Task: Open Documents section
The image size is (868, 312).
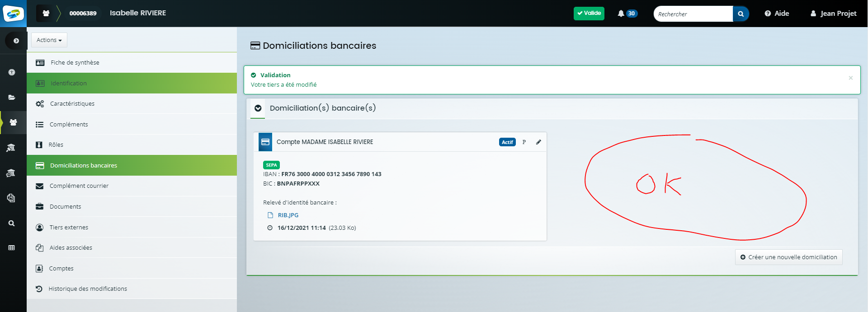Action: [x=132, y=206]
